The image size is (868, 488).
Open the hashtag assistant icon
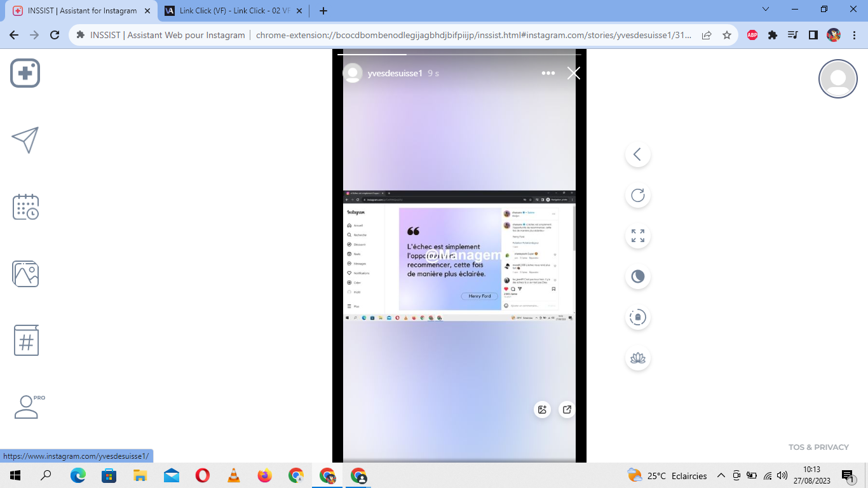pyautogui.click(x=26, y=341)
